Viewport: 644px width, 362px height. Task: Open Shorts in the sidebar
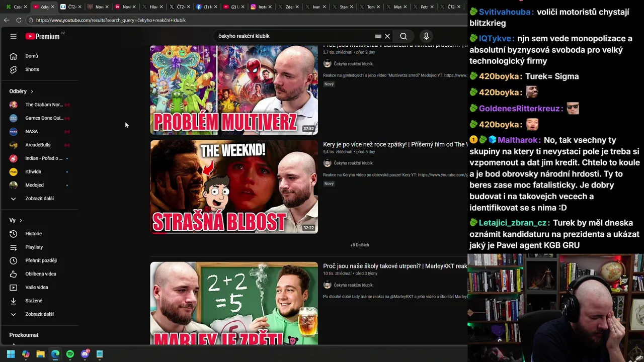coord(32,69)
